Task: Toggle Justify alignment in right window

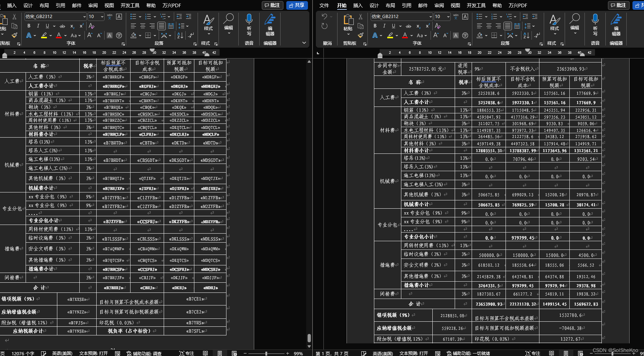Action: [x=508, y=26]
